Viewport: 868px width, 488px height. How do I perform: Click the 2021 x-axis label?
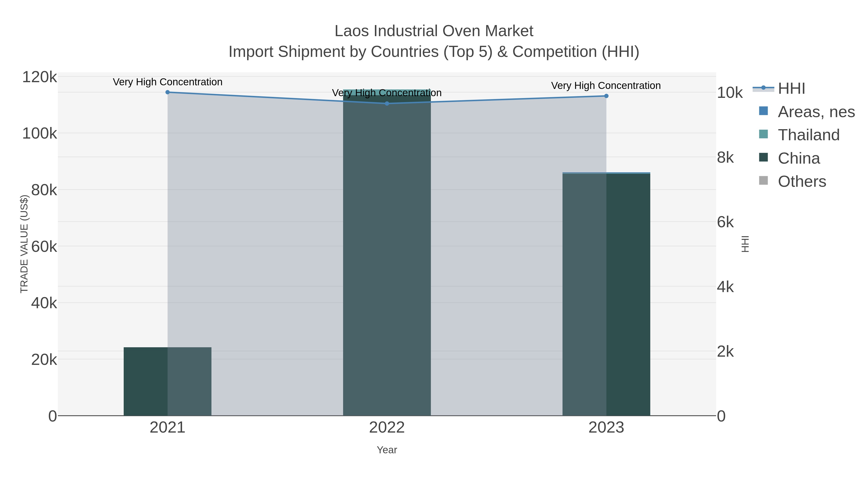[168, 428]
